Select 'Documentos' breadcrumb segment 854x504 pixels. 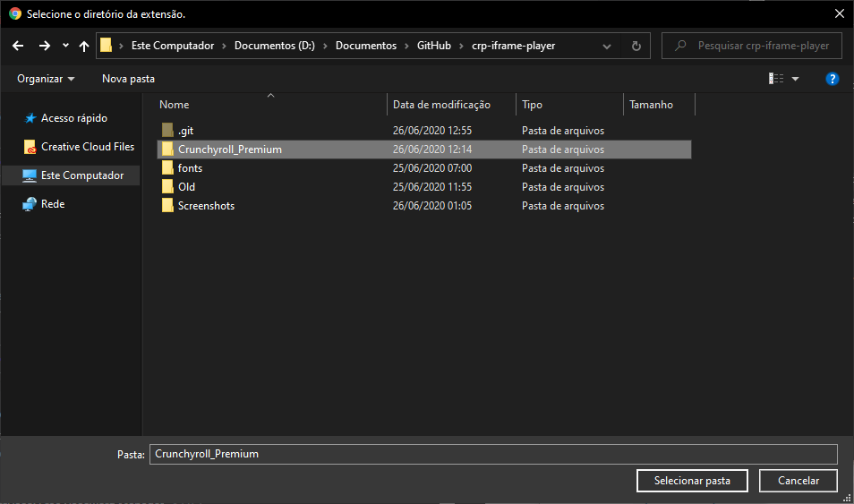(366, 46)
